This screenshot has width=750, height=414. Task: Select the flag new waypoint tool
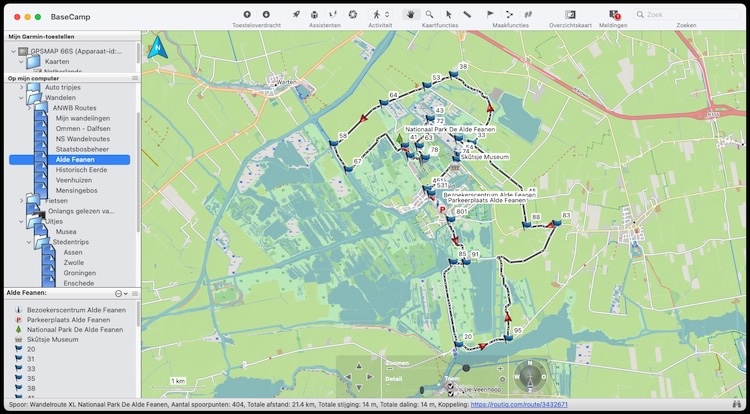[x=490, y=15]
